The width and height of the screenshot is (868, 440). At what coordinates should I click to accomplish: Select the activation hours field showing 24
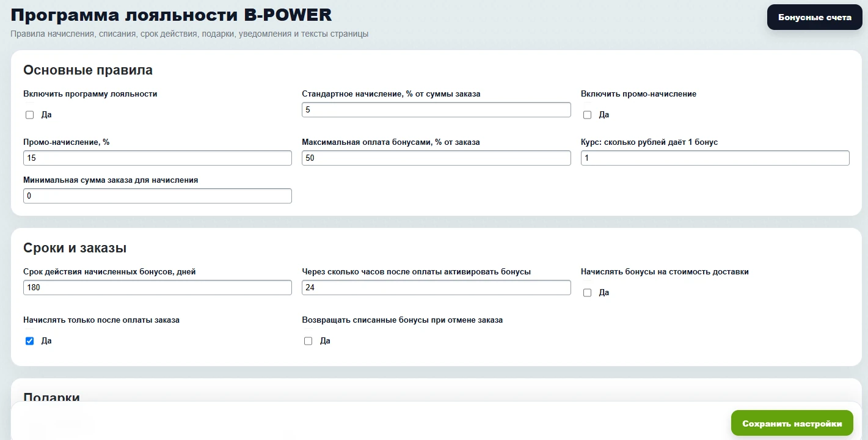[x=436, y=287]
